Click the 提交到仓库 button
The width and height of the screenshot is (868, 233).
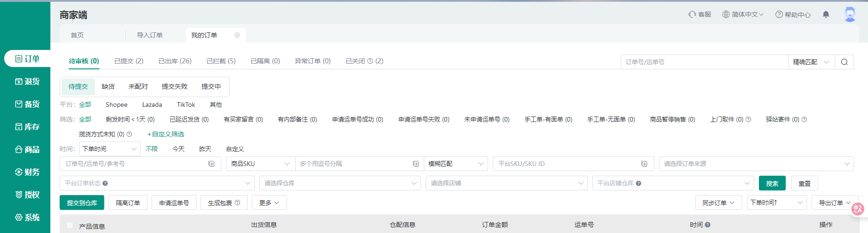82,202
